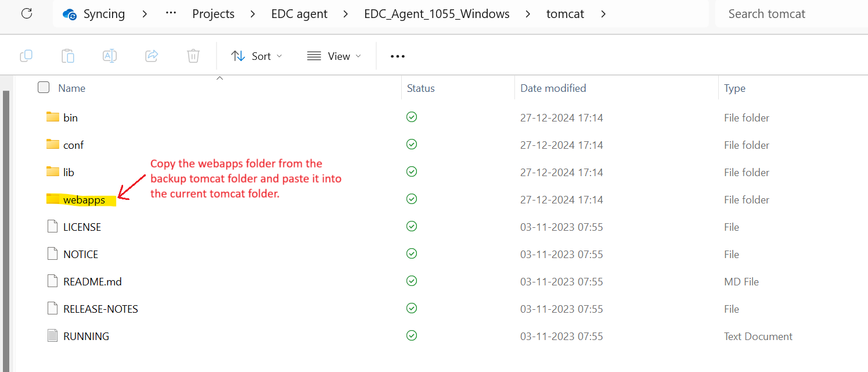Click the Share icon in toolbar

(152, 56)
